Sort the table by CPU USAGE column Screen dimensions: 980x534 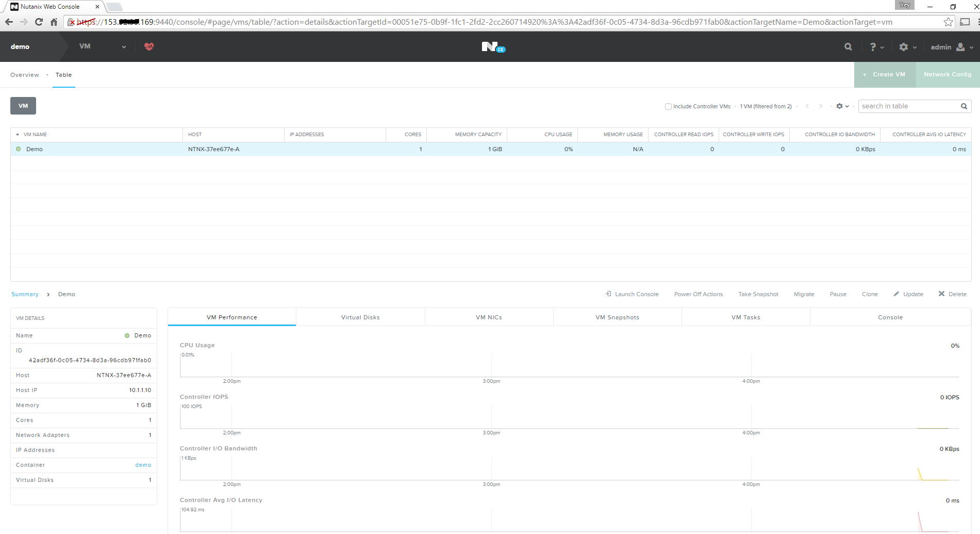click(x=559, y=134)
